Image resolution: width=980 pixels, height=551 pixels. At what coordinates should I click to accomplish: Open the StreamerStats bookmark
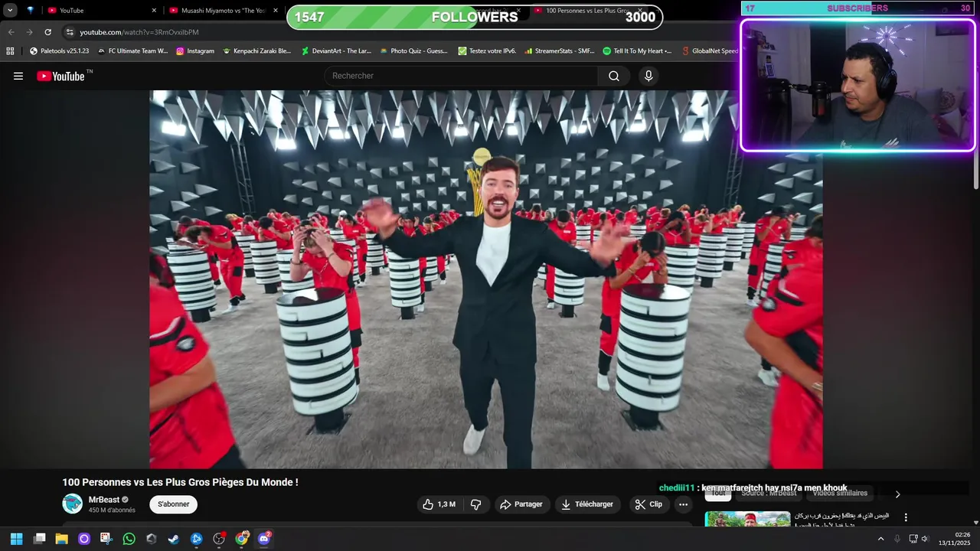coord(559,51)
